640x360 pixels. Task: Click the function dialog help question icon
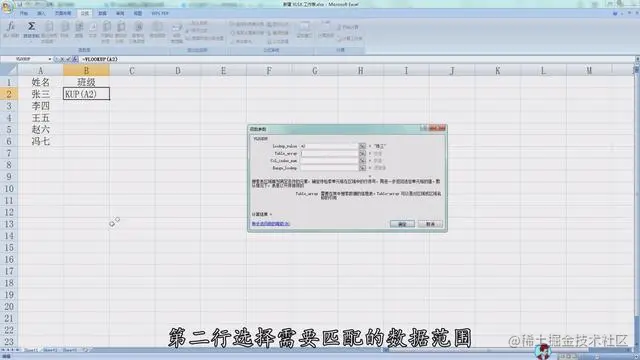point(424,128)
